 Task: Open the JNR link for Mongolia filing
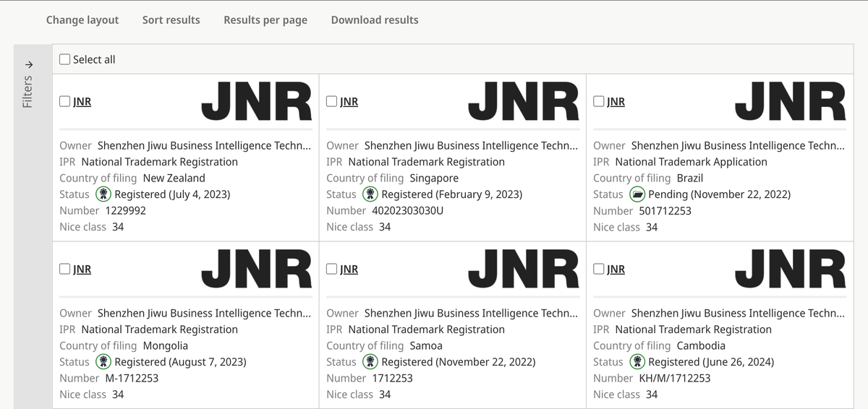[x=82, y=269]
